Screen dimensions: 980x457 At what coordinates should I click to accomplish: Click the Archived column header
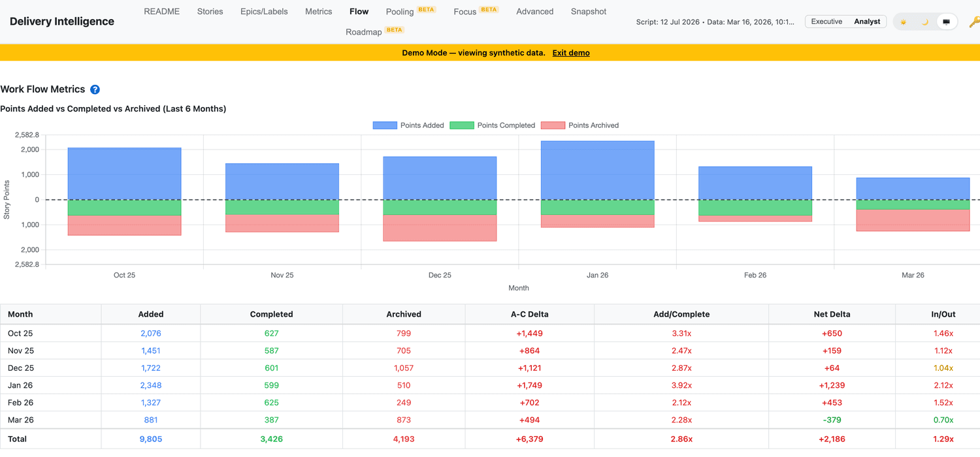[x=404, y=314]
